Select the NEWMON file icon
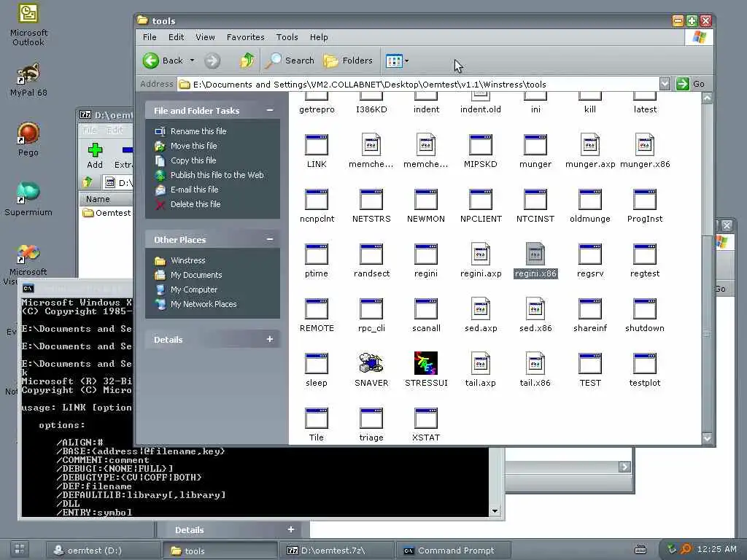 coord(426,200)
